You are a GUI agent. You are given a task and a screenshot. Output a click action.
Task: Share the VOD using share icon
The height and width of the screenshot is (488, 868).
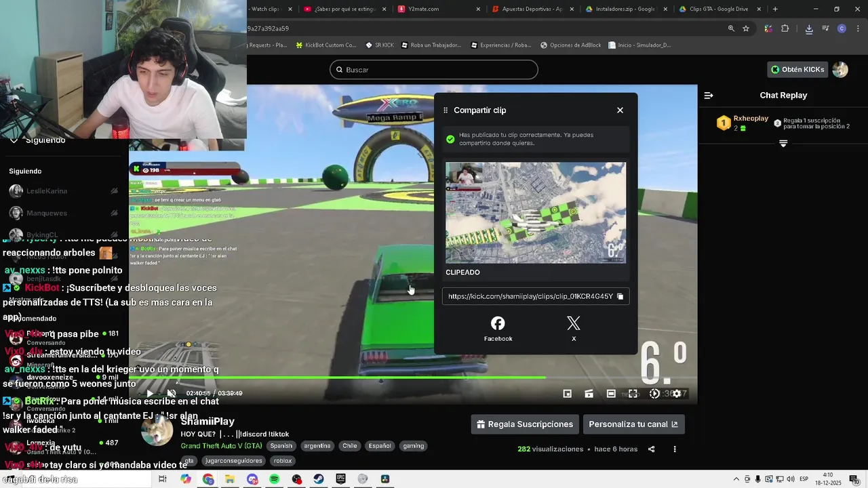coord(652,449)
